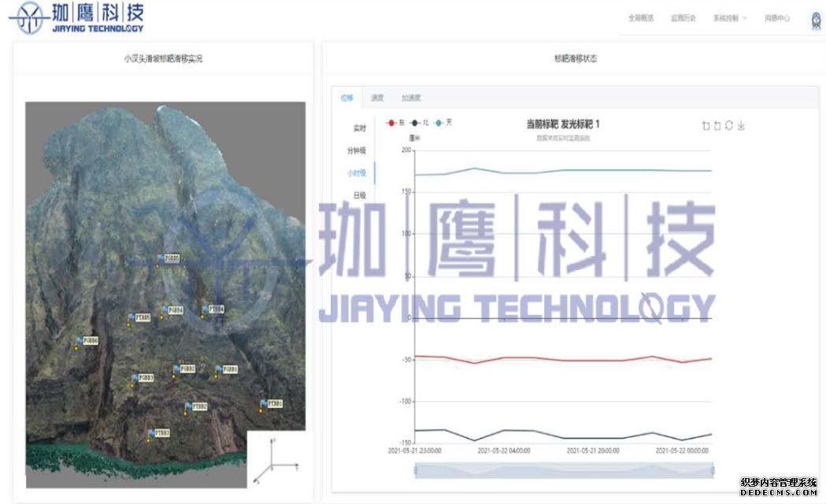Image resolution: width=826 pixels, height=504 pixels.
Task: Click the area zoom chart tool icon
Action: click(x=706, y=126)
